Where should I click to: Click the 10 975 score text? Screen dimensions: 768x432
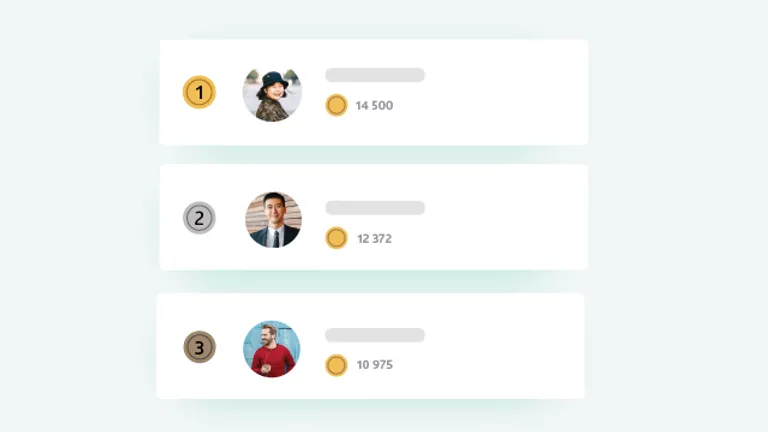374,365
